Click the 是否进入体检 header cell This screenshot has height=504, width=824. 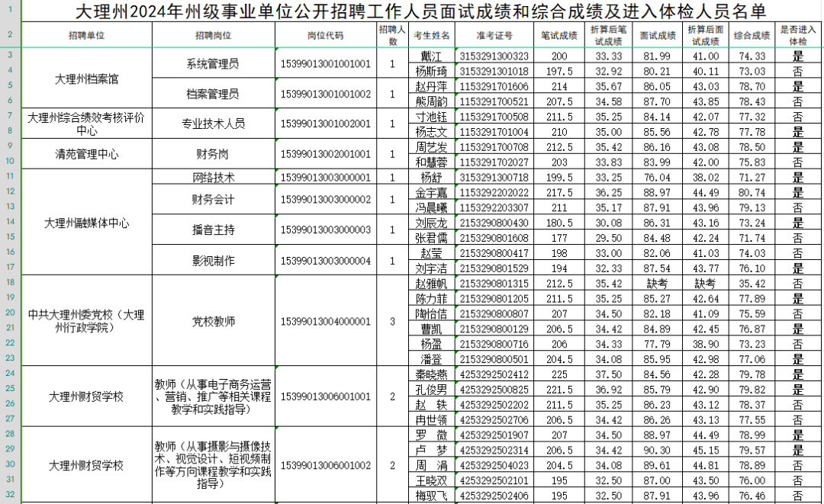tap(798, 35)
